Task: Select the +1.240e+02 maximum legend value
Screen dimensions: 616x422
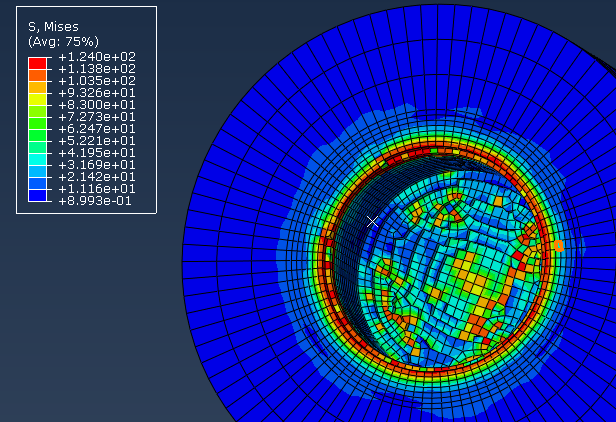Action: (x=97, y=57)
